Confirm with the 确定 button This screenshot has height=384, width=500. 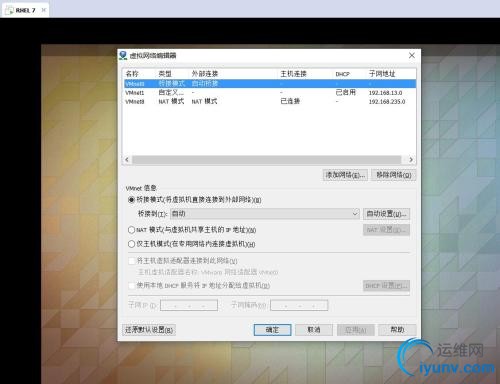coord(272,330)
